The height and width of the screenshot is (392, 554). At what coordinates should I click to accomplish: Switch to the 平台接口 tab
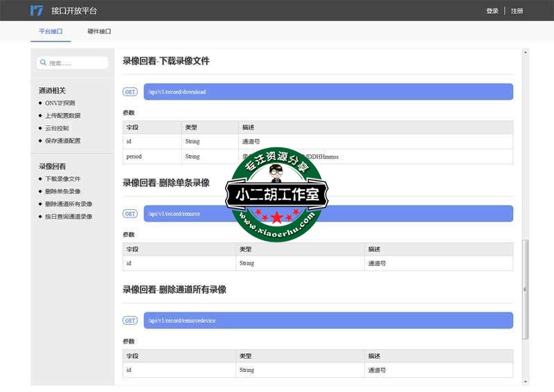[x=51, y=32]
